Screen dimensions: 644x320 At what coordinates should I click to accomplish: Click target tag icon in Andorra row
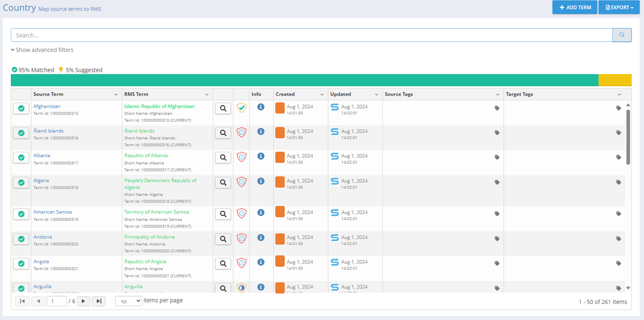[x=618, y=239]
